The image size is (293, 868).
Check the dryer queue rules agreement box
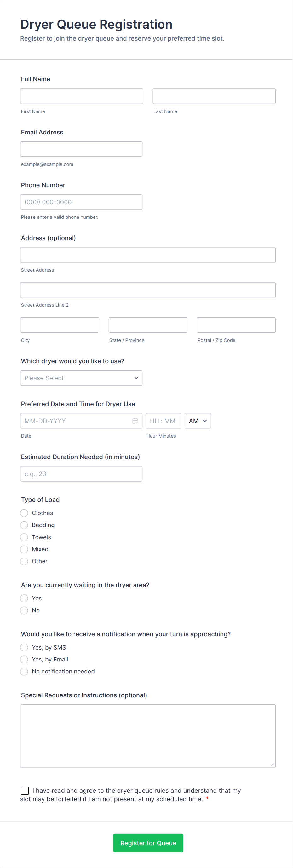(25, 791)
